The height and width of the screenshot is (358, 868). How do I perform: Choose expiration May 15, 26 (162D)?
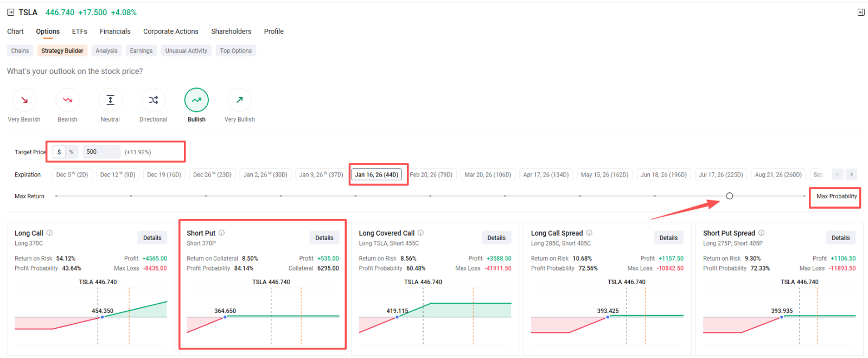click(604, 174)
